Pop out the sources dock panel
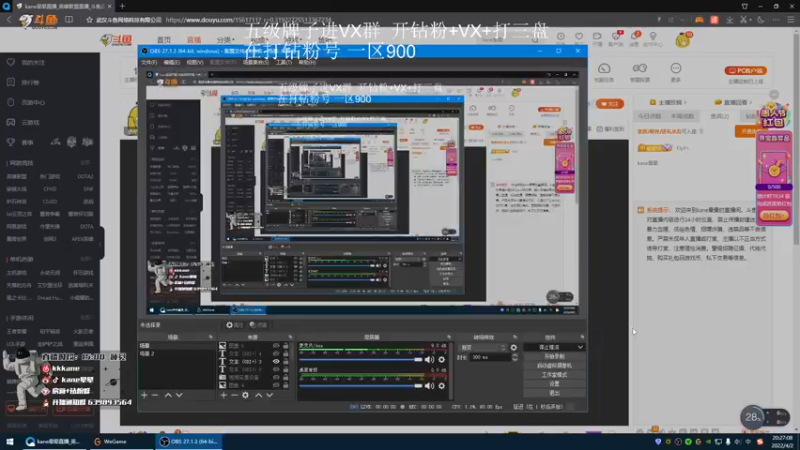Image resolution: width=800 pixels, height=450 pixels. click(x=290, y=337)
